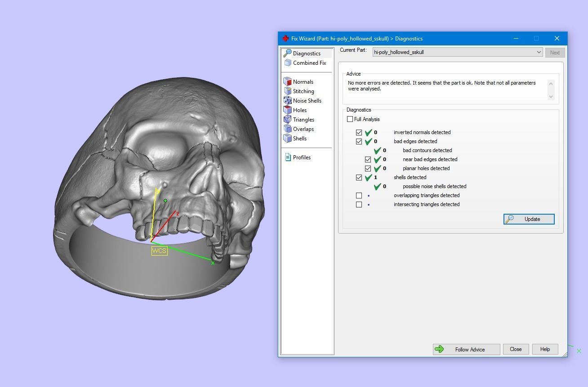
Task: Click the Fix Wizard red cross title icon
Action: tap(285, 38)
